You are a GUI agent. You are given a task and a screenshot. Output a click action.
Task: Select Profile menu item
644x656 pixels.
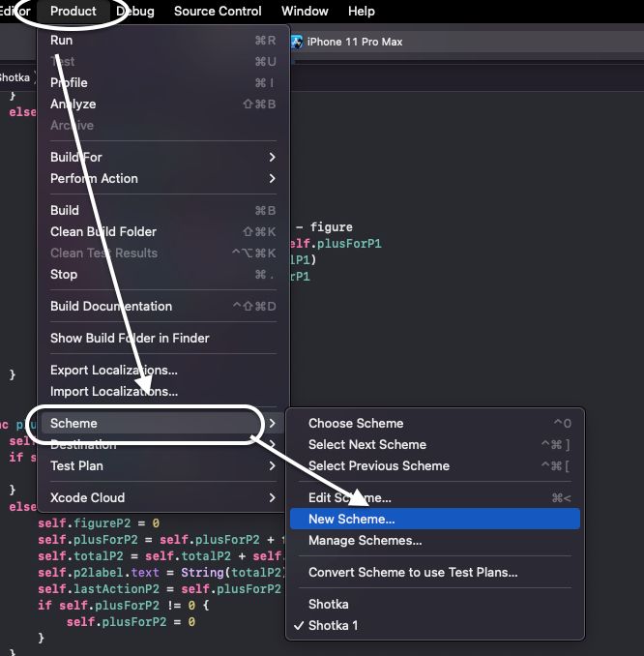tap(163, 83)
